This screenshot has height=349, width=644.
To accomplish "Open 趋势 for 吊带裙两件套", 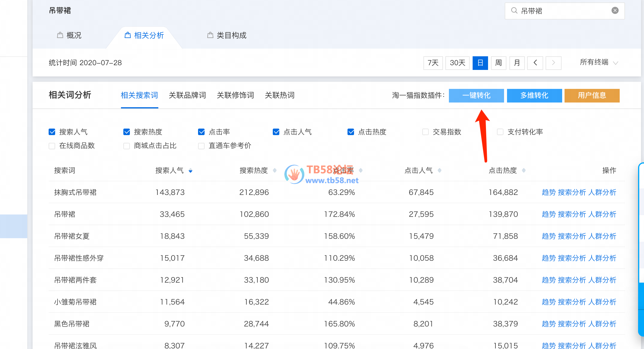I will tap(549, 280).
